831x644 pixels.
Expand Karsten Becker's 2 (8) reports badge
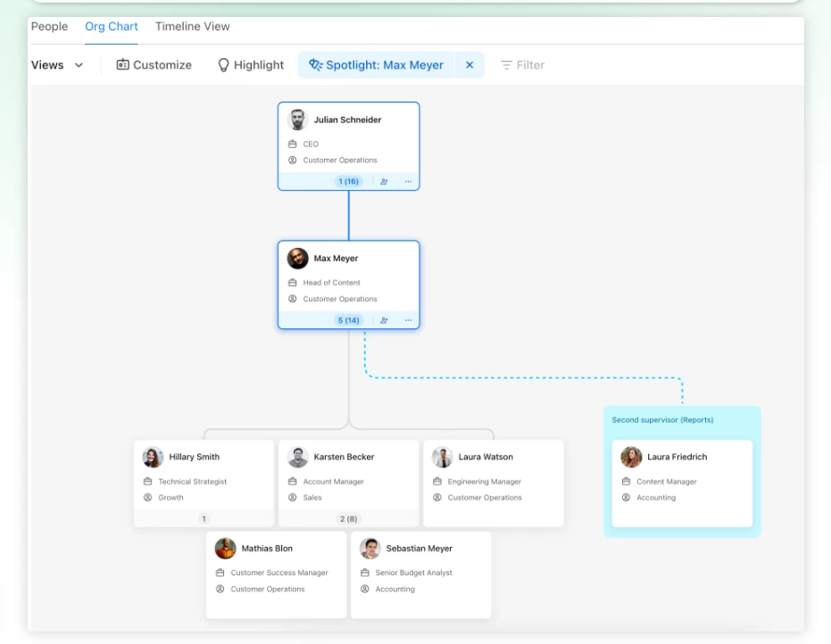(349, 519)
